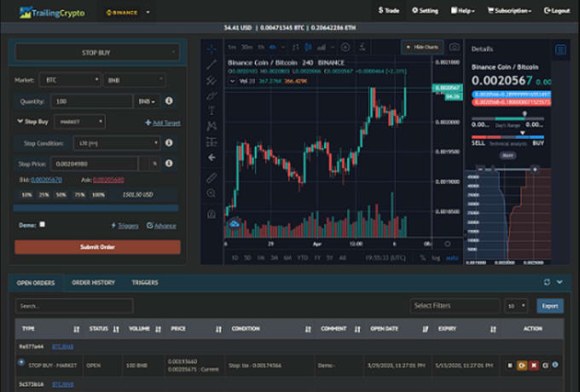
Task: Toggle percent scale on chart
Action: tap(423, 258)
